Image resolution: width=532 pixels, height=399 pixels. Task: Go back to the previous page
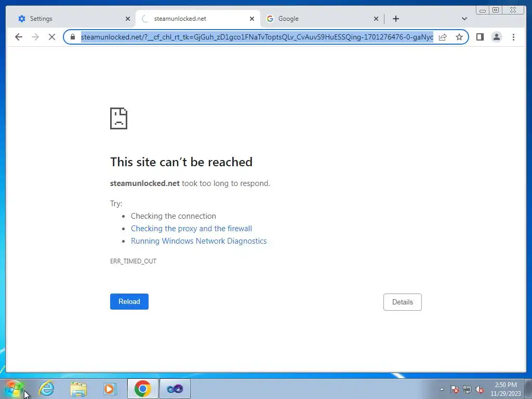point(19,37)
